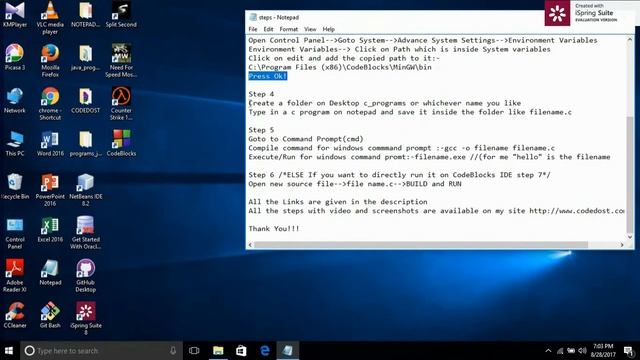Open the Action Center notifications icon

tap(629, 351)
